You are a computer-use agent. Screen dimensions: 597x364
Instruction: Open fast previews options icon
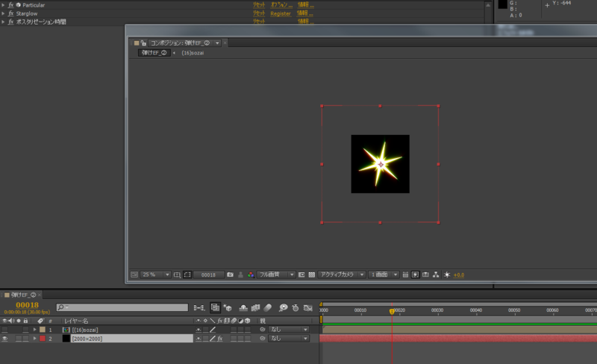[416, 274]
